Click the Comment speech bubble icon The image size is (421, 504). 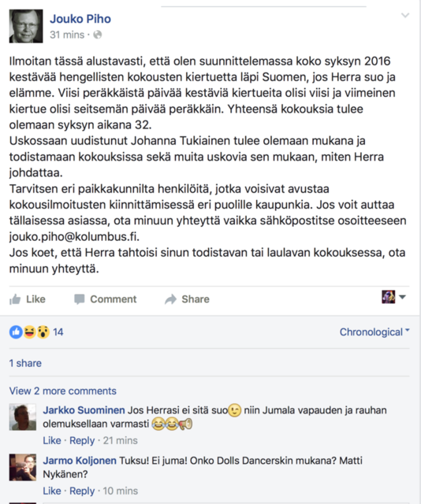[x=79, y=299]
